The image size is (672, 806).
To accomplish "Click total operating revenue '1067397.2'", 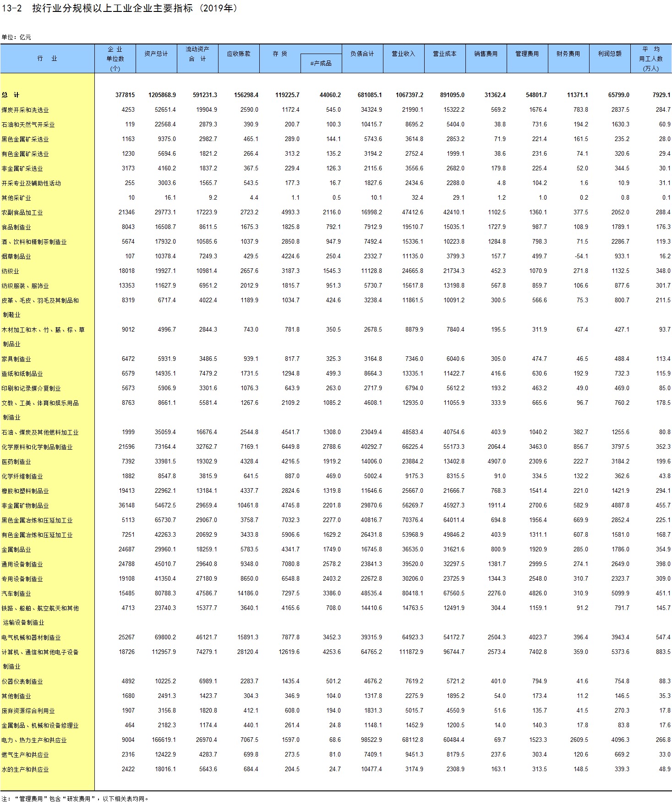I will 410,95.
